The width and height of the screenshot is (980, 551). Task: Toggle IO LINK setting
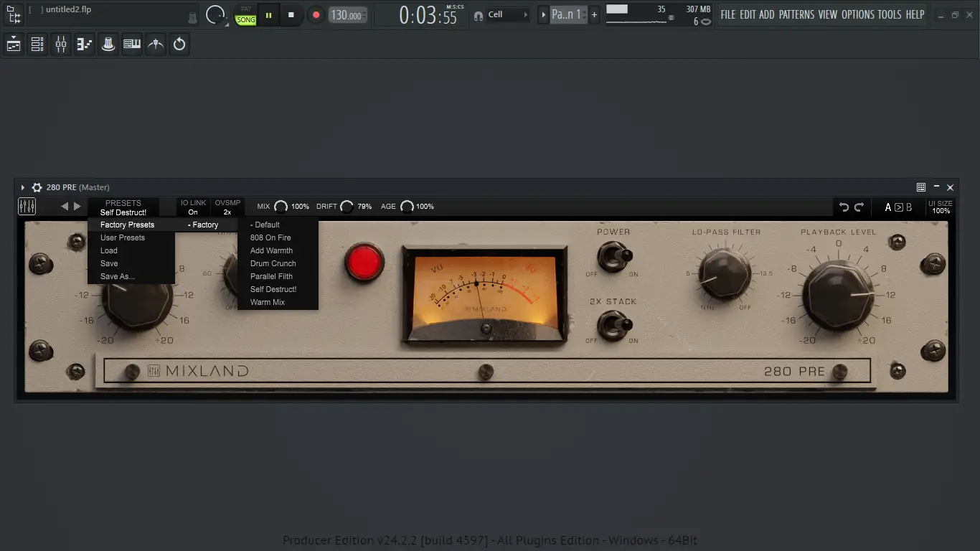tap(193, 207)
